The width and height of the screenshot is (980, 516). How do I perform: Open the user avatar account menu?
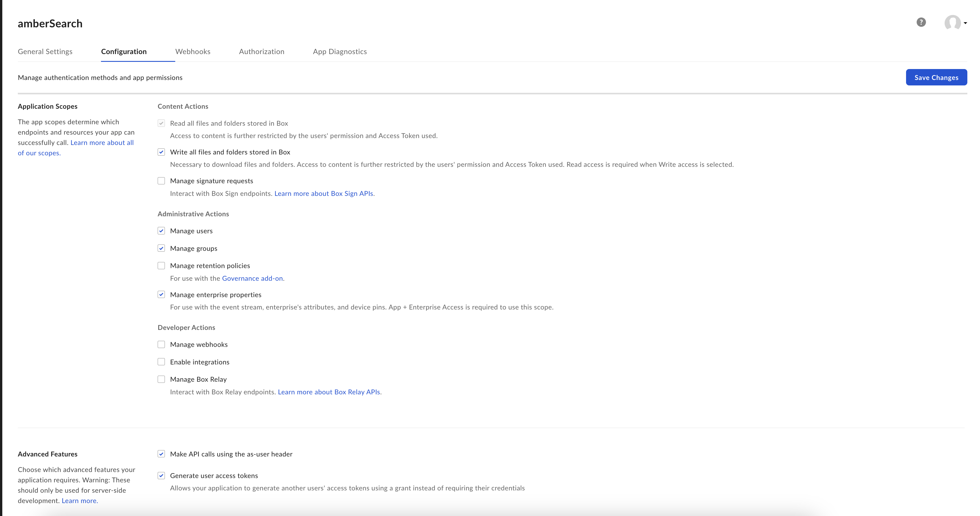tap(955, 23)
